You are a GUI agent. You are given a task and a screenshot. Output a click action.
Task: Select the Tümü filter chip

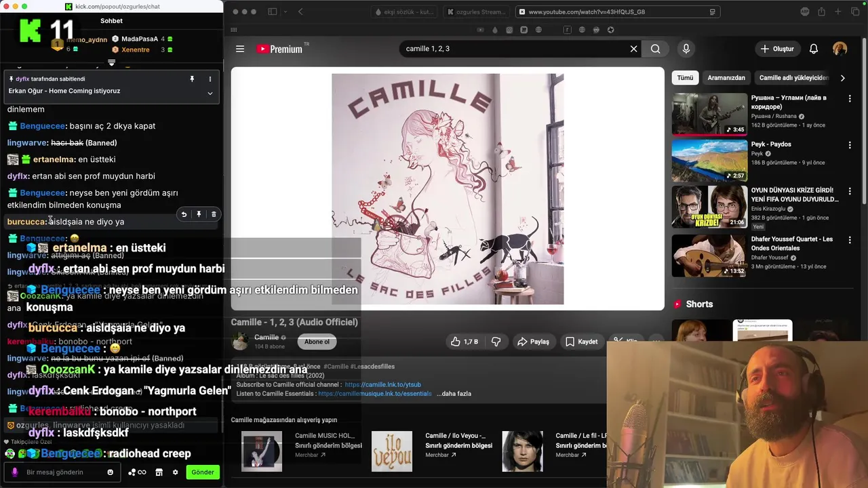[x=685, y=78]
